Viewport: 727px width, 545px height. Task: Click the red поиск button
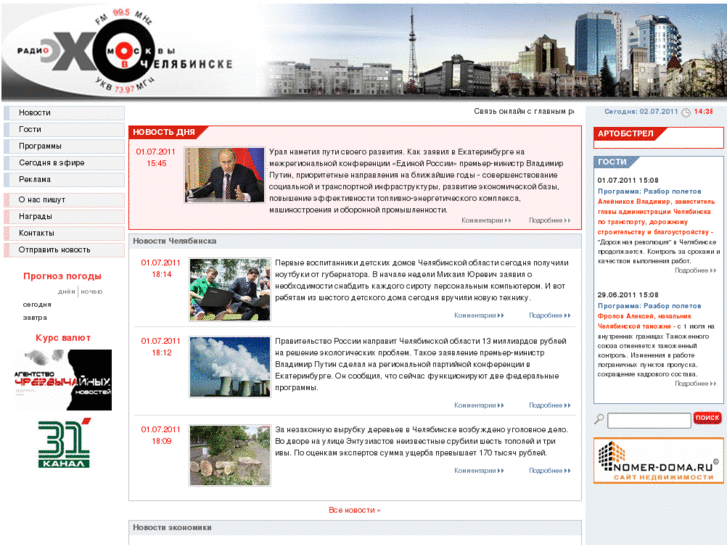click(x=707, y=418)
